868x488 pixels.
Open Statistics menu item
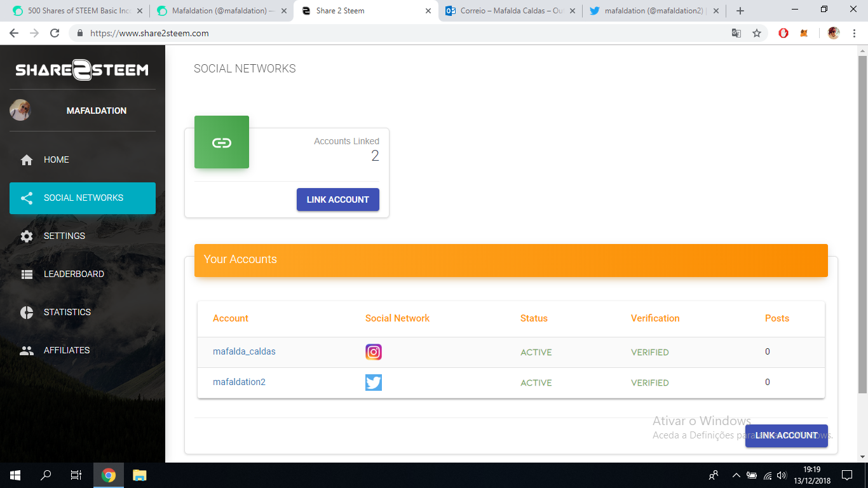83,313
